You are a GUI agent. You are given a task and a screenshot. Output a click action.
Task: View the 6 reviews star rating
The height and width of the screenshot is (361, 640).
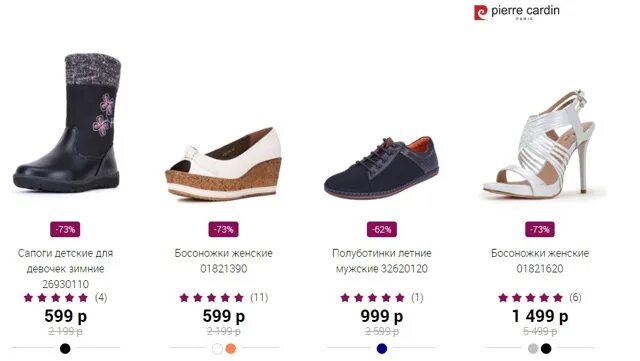click(540, 297)
